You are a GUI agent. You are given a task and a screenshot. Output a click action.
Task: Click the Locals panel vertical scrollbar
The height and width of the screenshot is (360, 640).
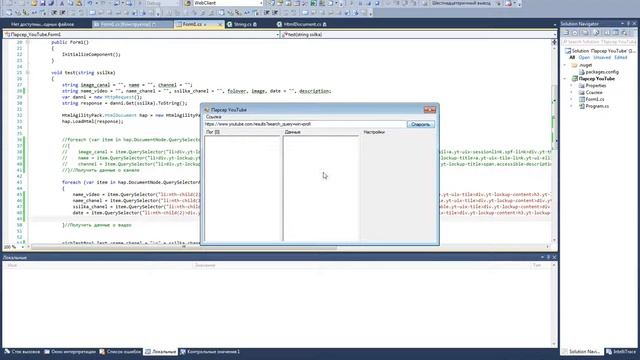coord(554,304)
